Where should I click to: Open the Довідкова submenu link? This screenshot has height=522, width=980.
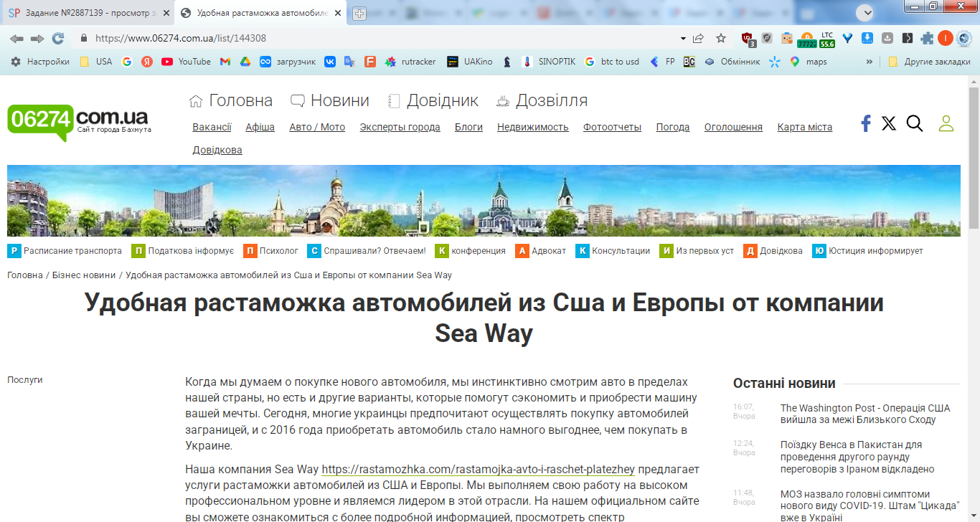[217, 150]
